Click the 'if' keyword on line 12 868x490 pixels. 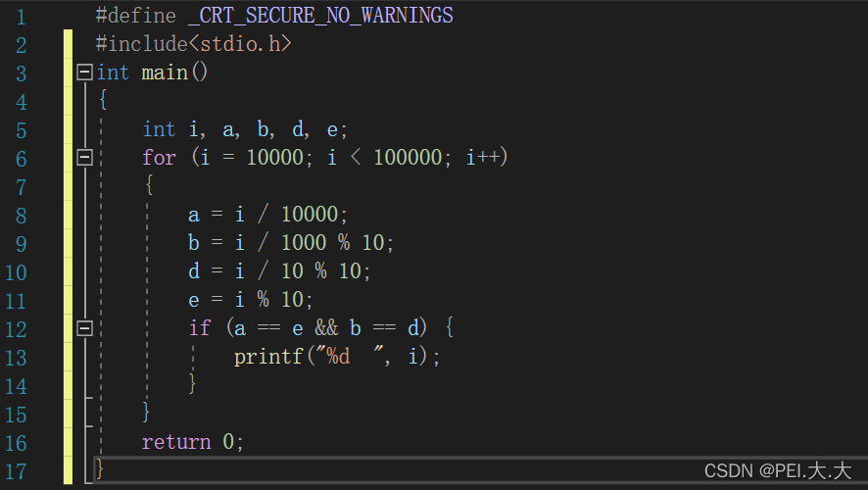click(199, 327)
